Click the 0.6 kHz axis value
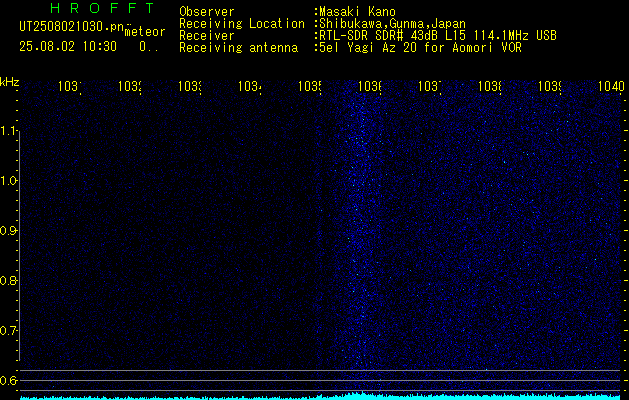 click(8, 380)
